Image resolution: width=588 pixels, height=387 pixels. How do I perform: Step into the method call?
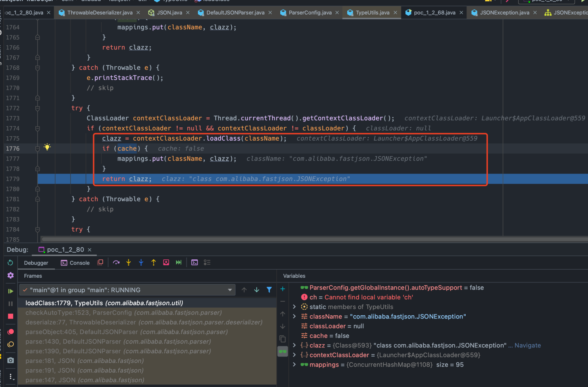click(129, 262)
